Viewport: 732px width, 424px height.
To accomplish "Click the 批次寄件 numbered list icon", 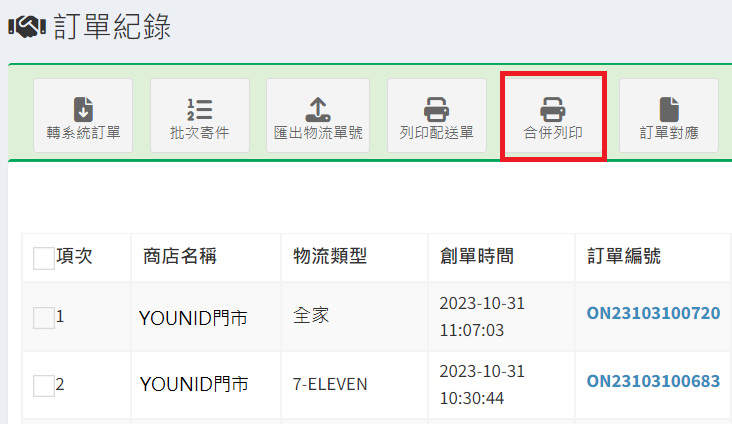I will point(199,107).
